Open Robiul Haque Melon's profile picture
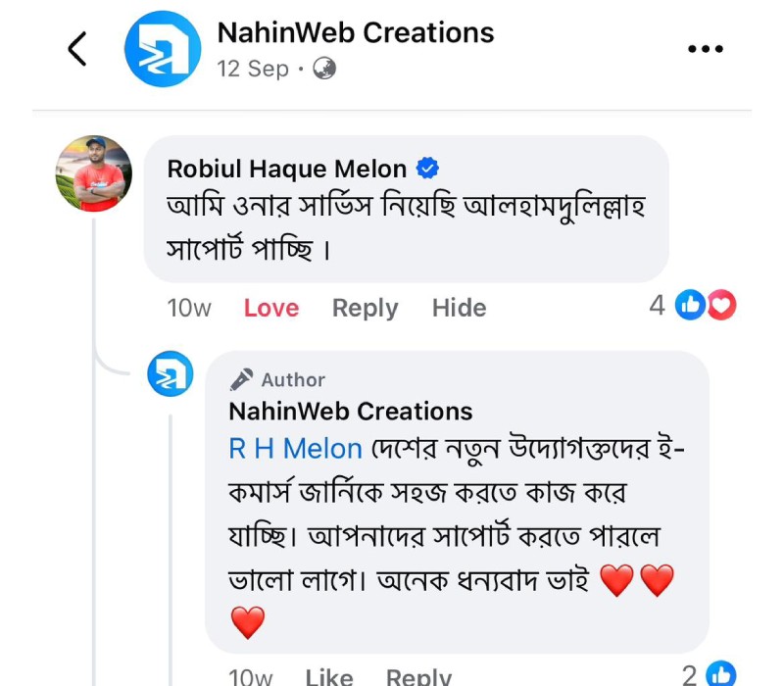Image resolution: width=784 pixels, height=686 pixels. (94, 173)
